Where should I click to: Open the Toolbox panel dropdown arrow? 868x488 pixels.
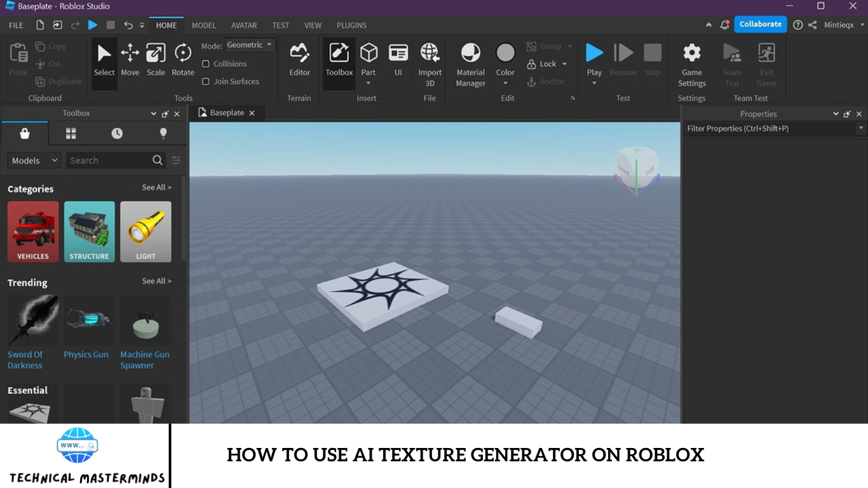(x=154, y=114)
